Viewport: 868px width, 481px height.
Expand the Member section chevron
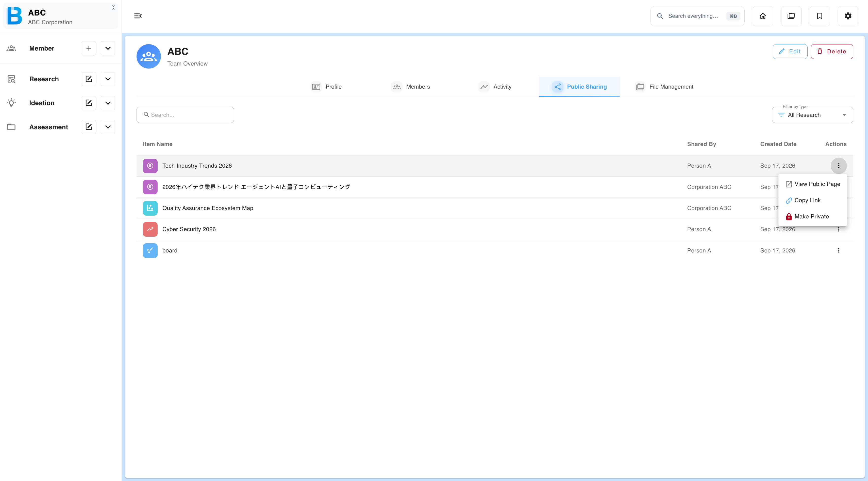(x=108, y=48)
